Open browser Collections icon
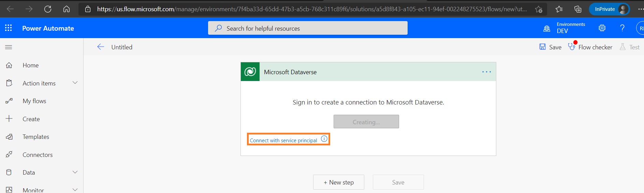 point(578,9)
